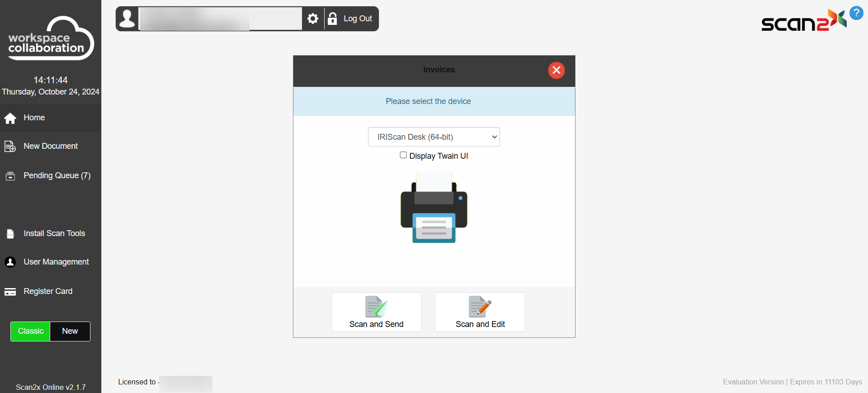Open the IRIScan Desk device dropdown
The height and width of the screenshot is (393, 868).
[x=434, y=137]
